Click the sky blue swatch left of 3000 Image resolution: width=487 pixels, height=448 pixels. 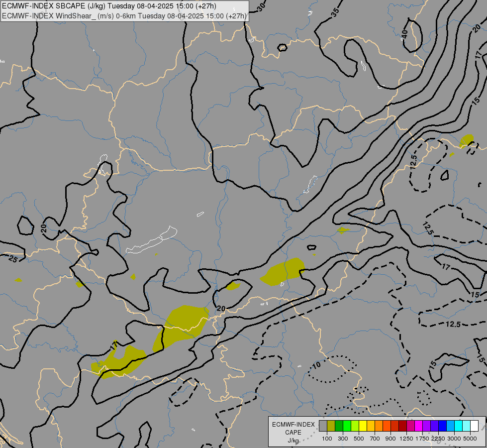click(x=451, y=426)
